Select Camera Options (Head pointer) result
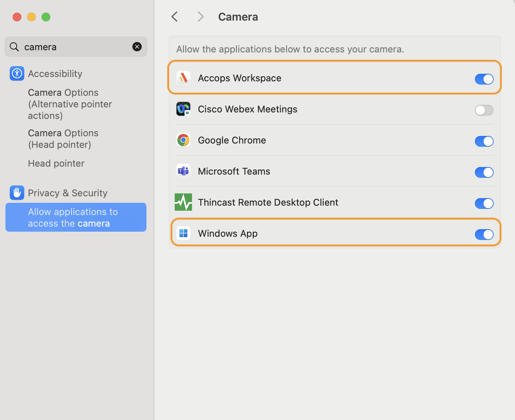The height and width of the screenshot is (420, 515). (x=63, y=139)
